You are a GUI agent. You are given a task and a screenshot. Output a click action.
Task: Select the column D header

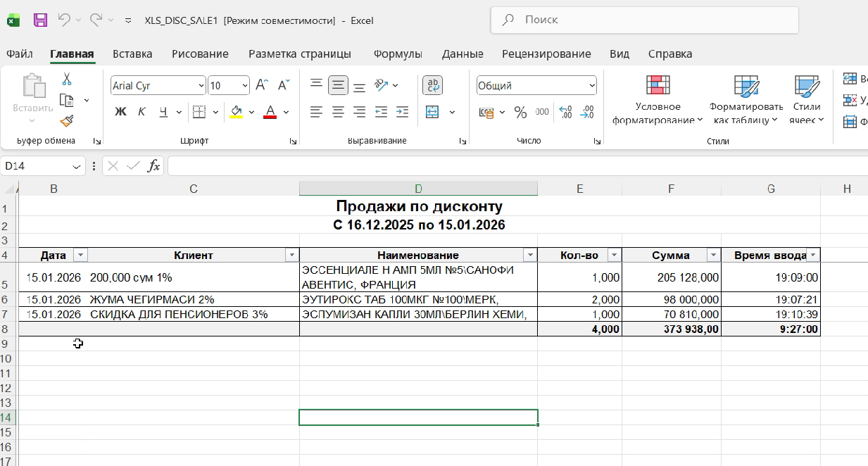click(x=418, y=188)
